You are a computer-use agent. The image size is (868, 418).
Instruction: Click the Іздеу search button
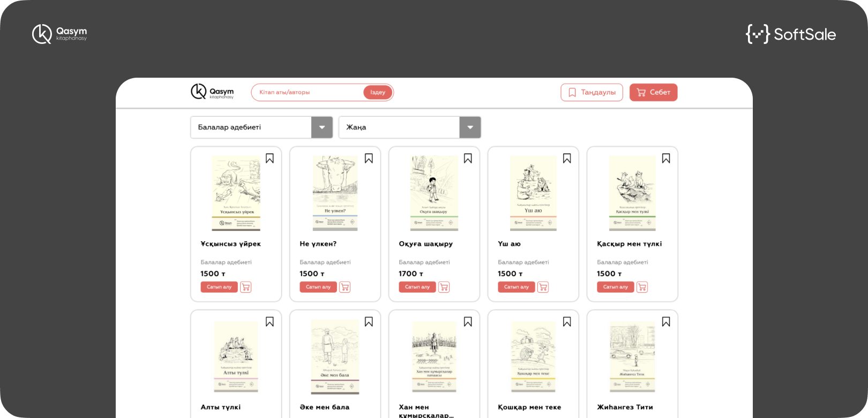378,92
